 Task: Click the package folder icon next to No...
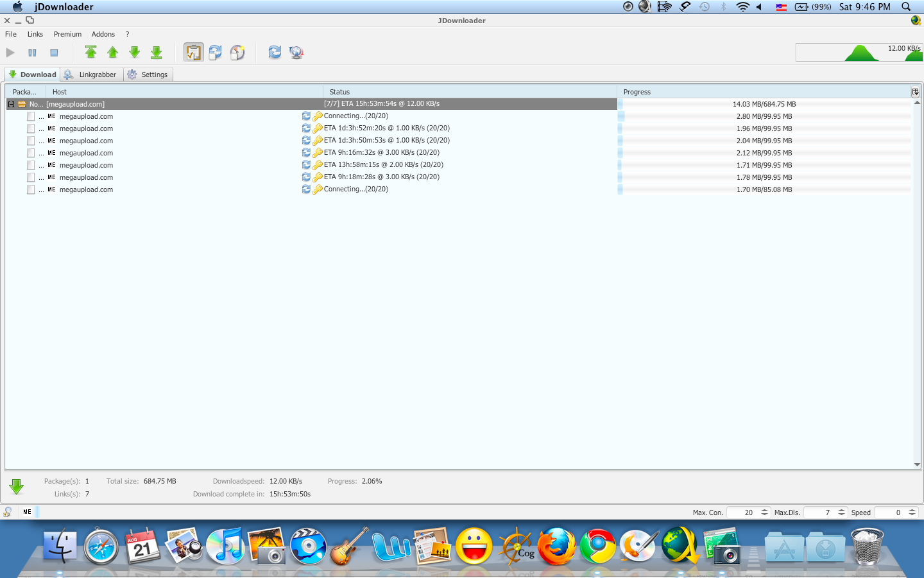pos(22,104)
